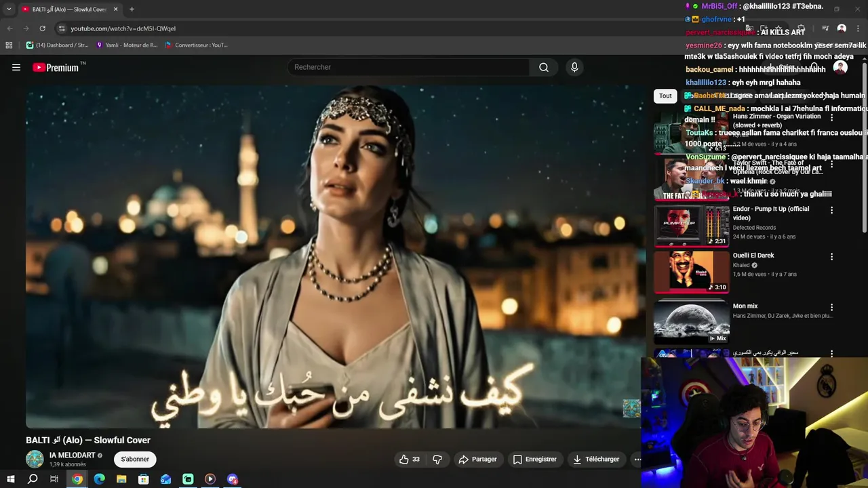Open Ouelli El Darek video thumbnail
Screen dimensions: 868x488
(x=692, y=272)
